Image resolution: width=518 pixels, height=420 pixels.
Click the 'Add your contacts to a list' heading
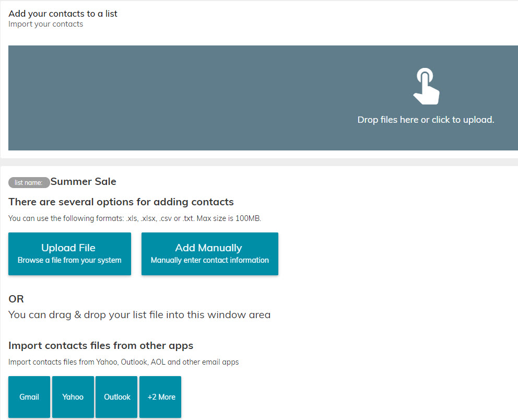pos(63,14)
